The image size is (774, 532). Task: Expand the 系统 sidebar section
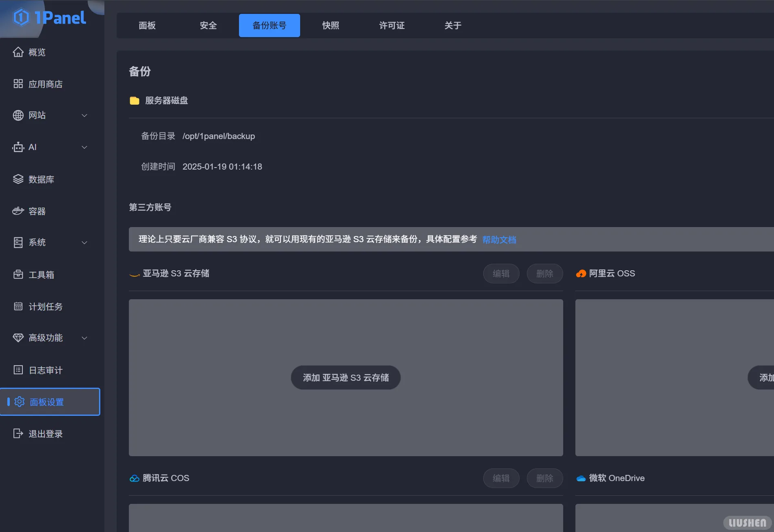(84, 243)
